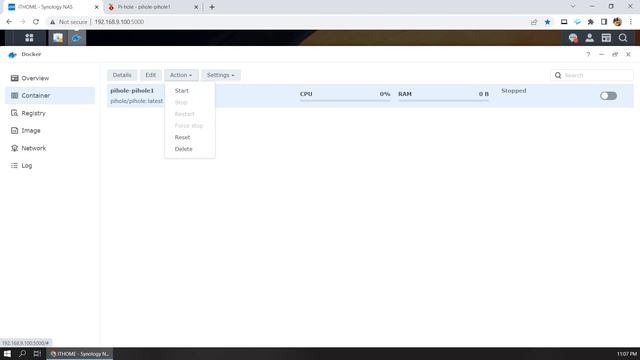Click the Docker whale logo in the title bar
Screen dimensions: 640x360
click(x=12, y=54)
